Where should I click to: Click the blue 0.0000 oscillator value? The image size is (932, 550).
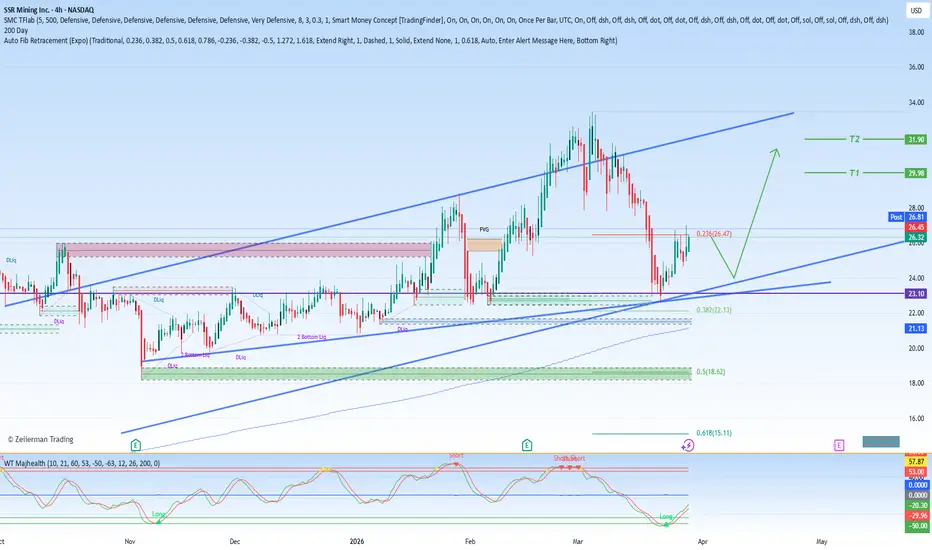coord(915,485)
